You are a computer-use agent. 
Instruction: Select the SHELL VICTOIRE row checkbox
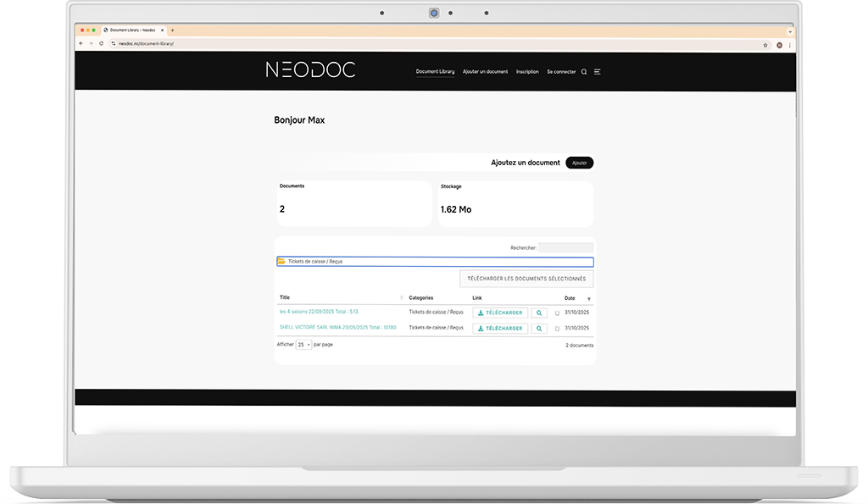tap(557, 329)
